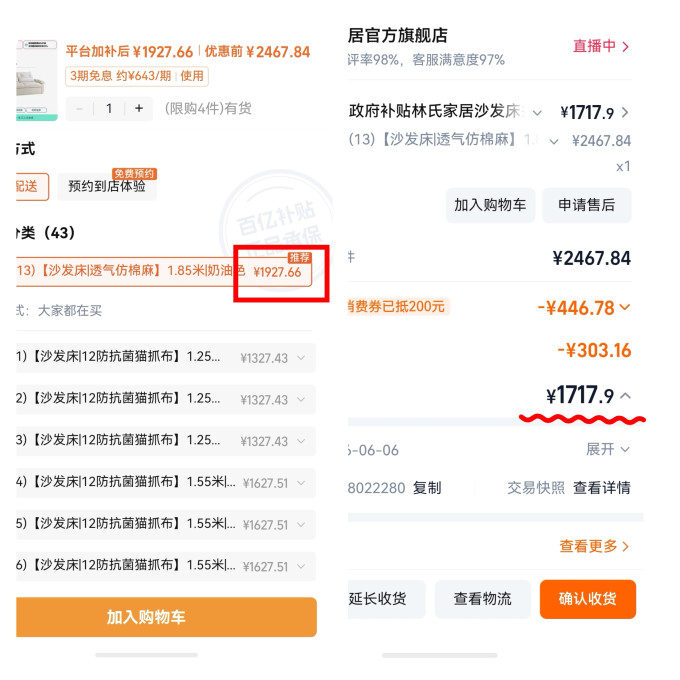
Task: Decrease quantity with the minus stepper
Action: [x=79, y=108]
